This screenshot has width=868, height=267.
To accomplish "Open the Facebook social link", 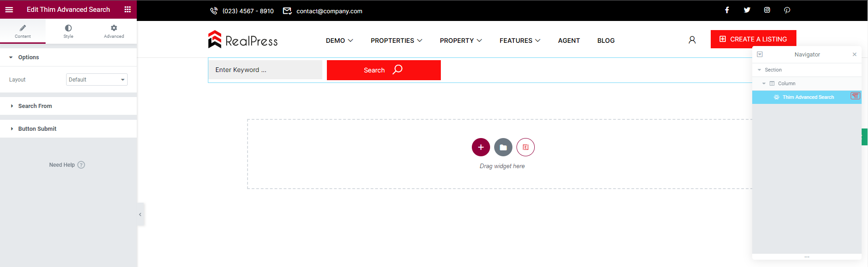I will 727,10.
